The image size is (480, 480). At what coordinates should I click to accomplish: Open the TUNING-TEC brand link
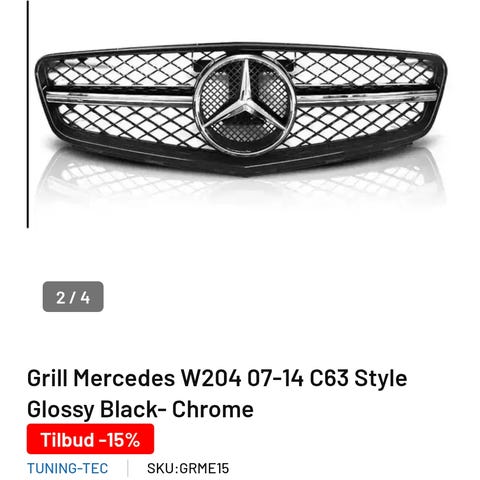68,468
